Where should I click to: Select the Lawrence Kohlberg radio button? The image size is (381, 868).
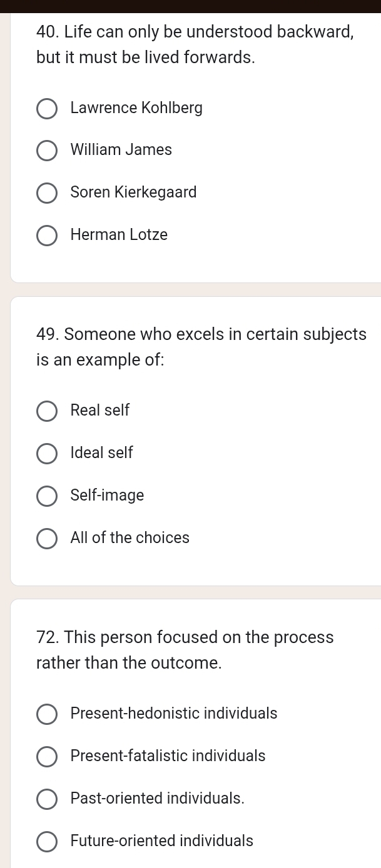coord(47,109)
